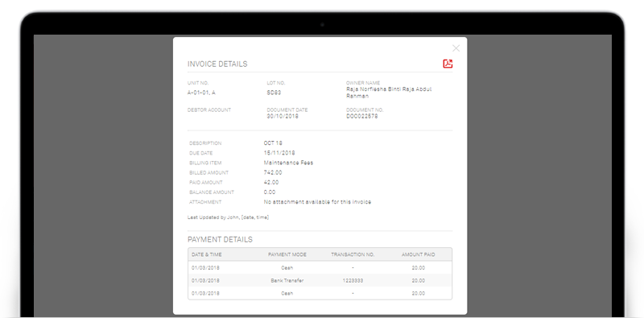Select document date 30/10/2018
The image size is (644, 318).
pos(283,116)
